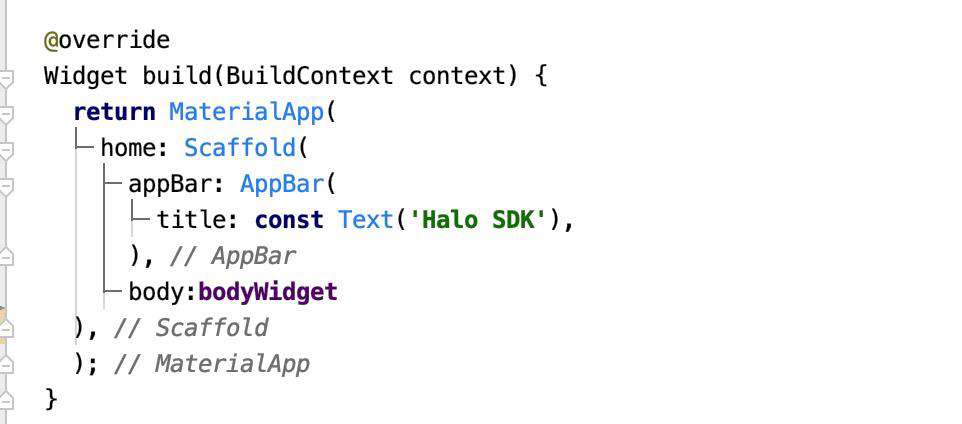The width and height of the screenshot is (962, 424).
Task: Click the fold end marker beside closing brace
Action: (x=6, y=400)
